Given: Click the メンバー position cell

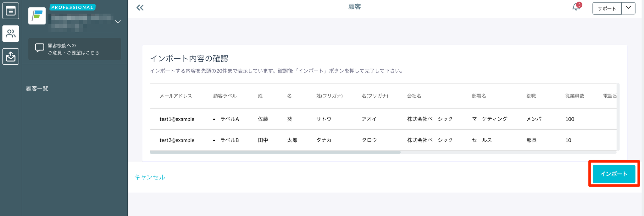Looking at the screenshot, I should click(x=536, y=119).
